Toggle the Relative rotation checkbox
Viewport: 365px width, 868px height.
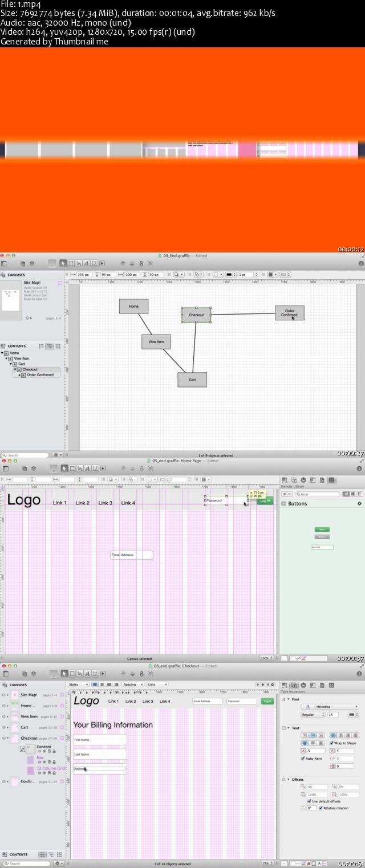point(321,808)
